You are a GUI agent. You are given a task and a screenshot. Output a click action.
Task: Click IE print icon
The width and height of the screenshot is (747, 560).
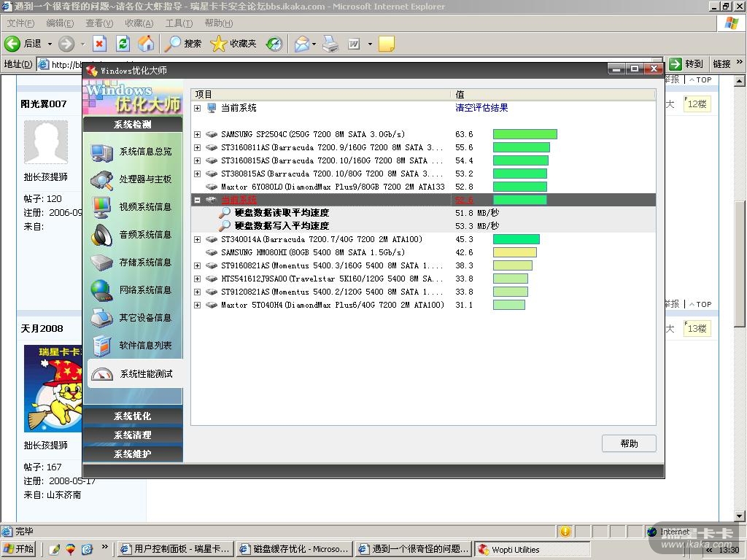coord(330,44)
